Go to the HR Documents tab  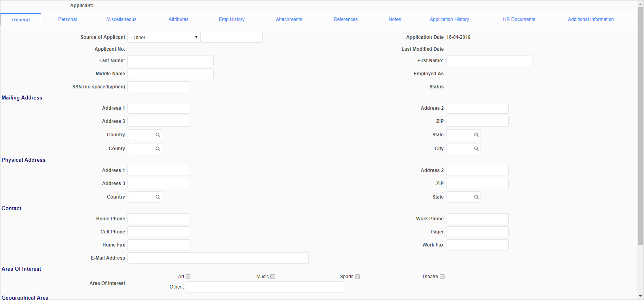(519, 19)
